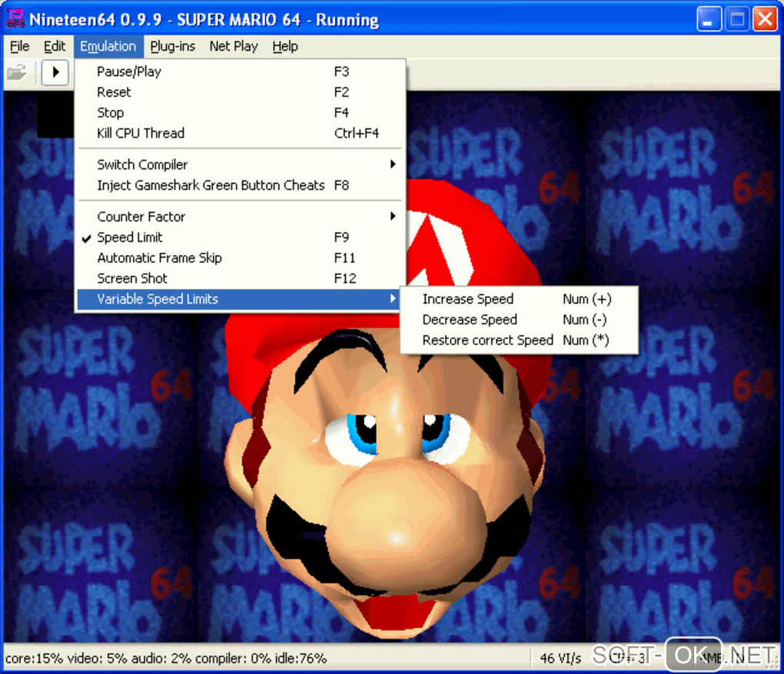
Task: Expand the Switch Compiler submenu
Action: click(x=240, y=164)
